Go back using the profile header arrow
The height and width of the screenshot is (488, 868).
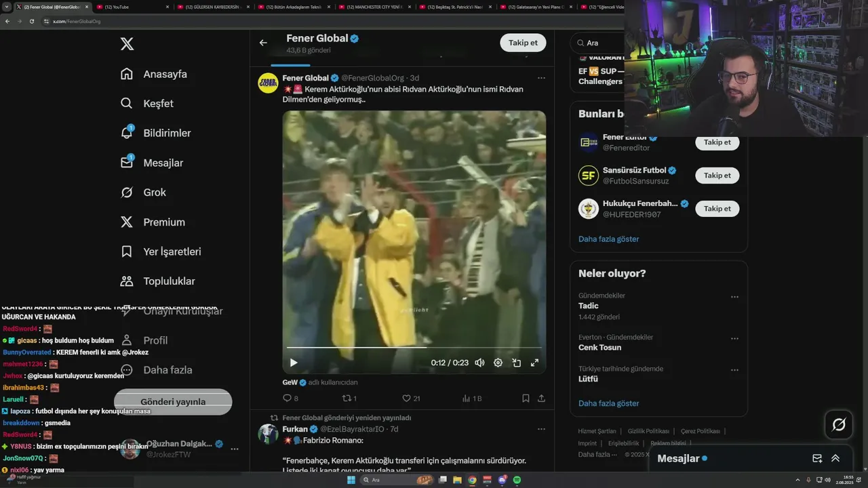click(x=263, y=43)
